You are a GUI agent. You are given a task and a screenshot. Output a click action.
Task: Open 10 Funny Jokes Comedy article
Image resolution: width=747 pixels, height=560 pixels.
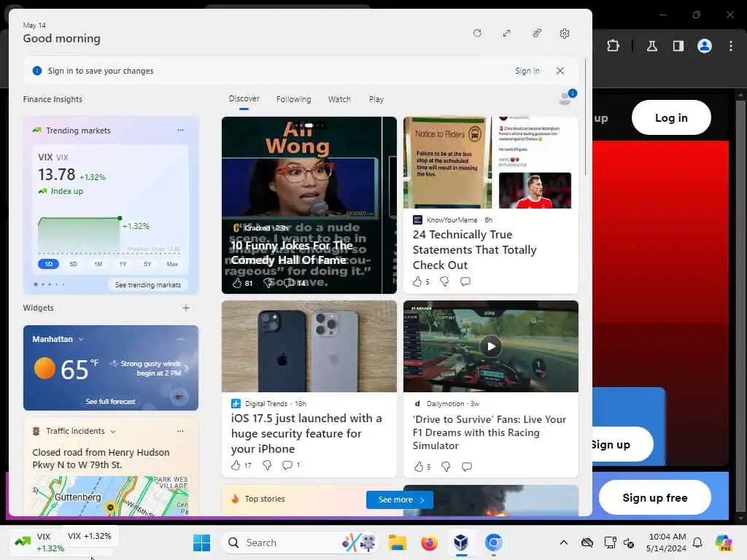click(x=292, y=253)
